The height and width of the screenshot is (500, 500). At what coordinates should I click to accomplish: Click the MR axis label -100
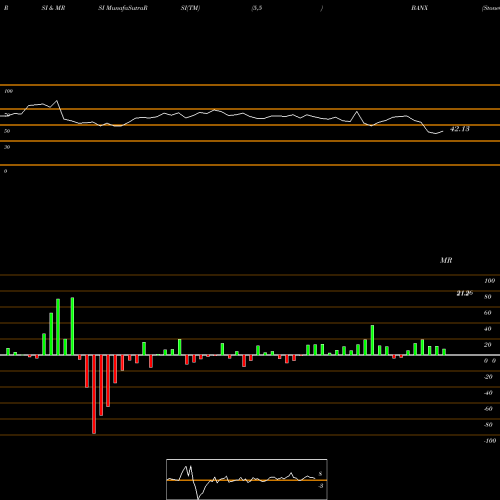490,441
